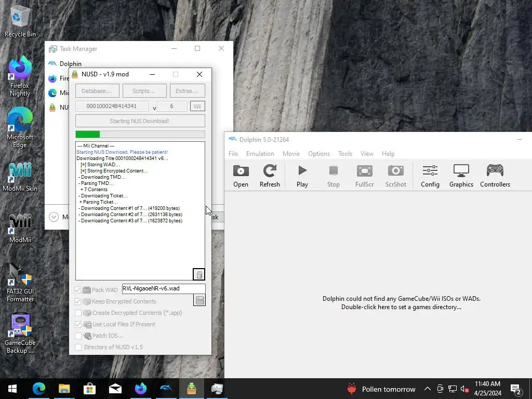Viewport: 532px width, 399px height.
Task: Select the ModMii Skin desktop icon
Action: 20,178
